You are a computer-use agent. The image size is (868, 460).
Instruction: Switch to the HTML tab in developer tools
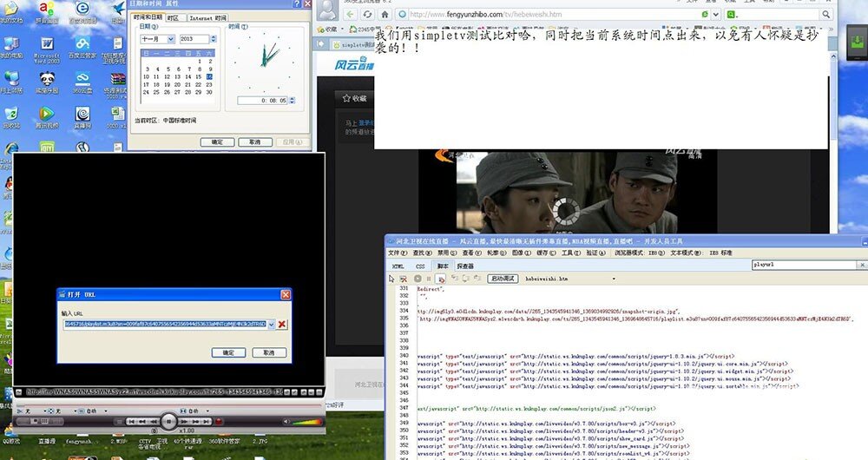398,266
